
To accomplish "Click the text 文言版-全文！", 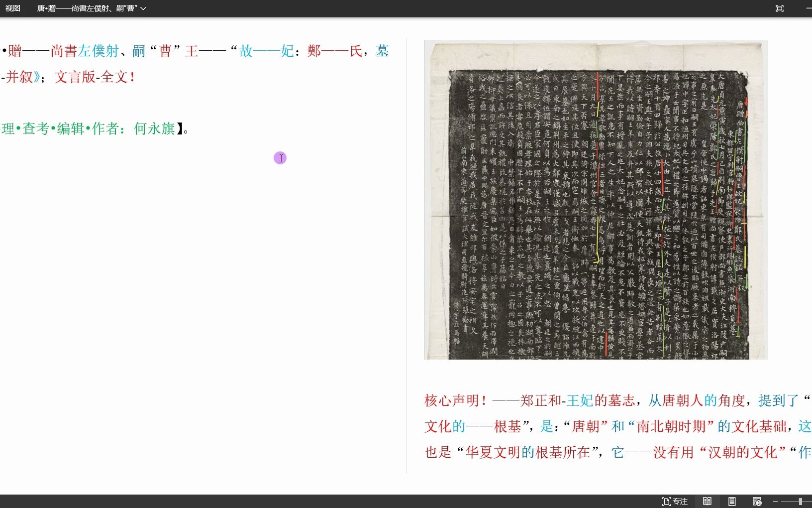I will [x=95, y=77].
